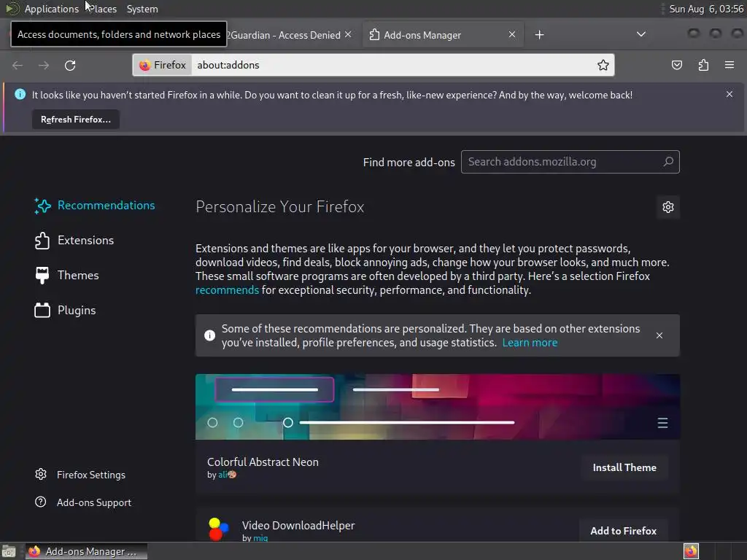Add Video DownloadHelper to Firefox
The height and width of the screenshot is (560, 747).
624,531
